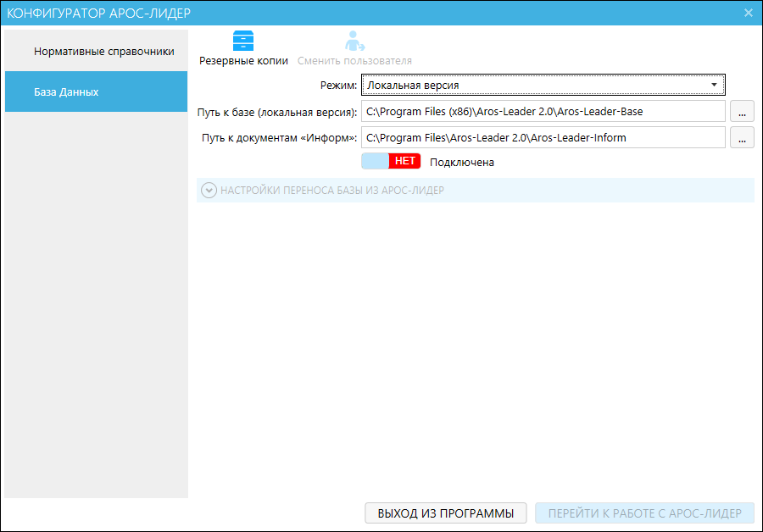The image size is (763, 532).
Task: Browse for the local database path
Action: click(742, 111)
